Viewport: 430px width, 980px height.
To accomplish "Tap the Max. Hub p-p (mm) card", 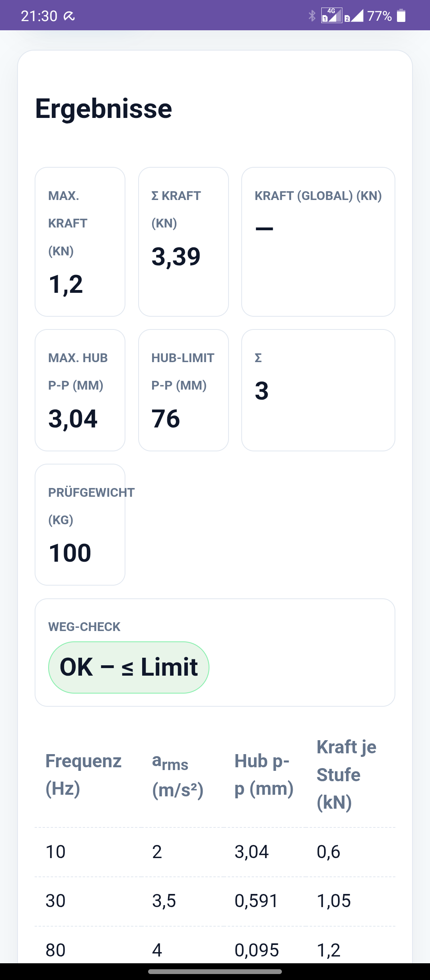I will pos(80,390).
